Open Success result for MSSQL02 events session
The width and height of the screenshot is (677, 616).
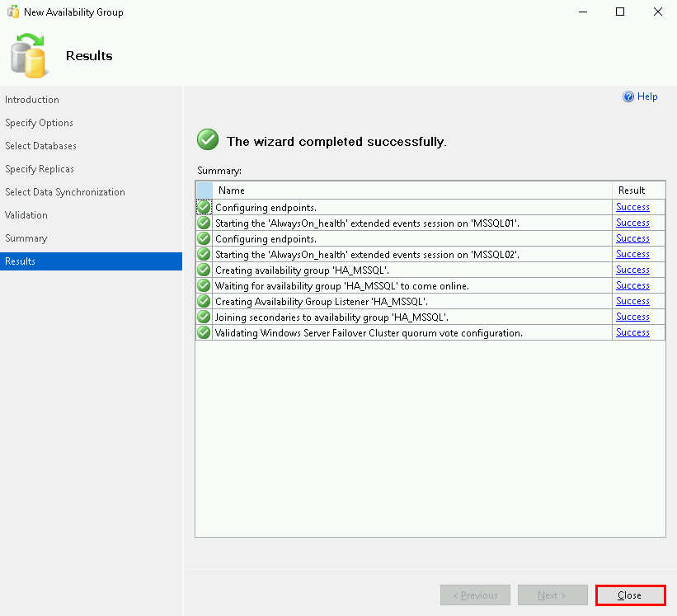(632, 254)
